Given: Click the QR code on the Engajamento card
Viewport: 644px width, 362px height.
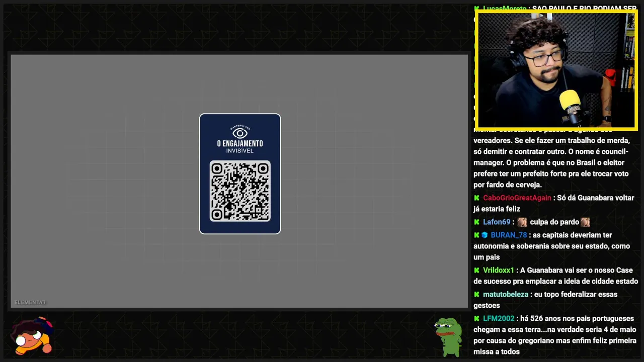Looking at the screenshot, I should (x=240, y=191).
